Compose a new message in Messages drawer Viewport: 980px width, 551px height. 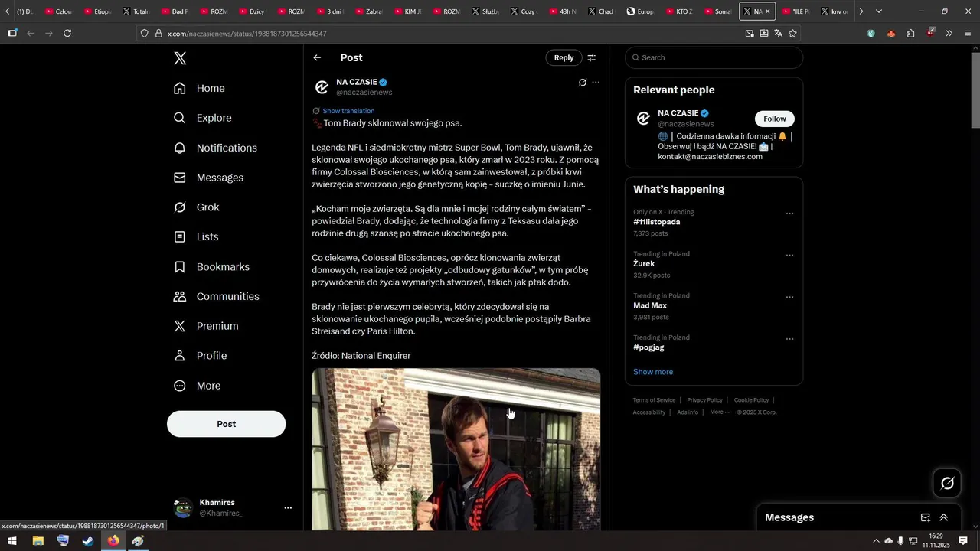point(925,518)
